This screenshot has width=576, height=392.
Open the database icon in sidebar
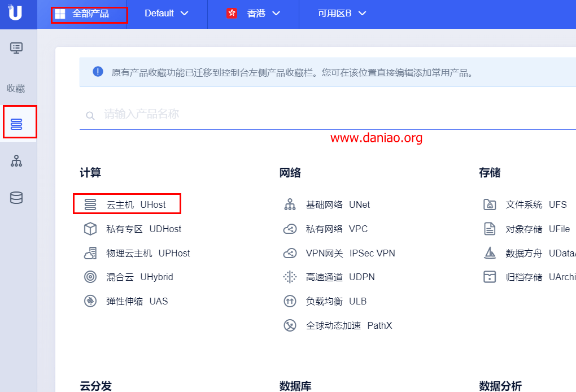16,198
